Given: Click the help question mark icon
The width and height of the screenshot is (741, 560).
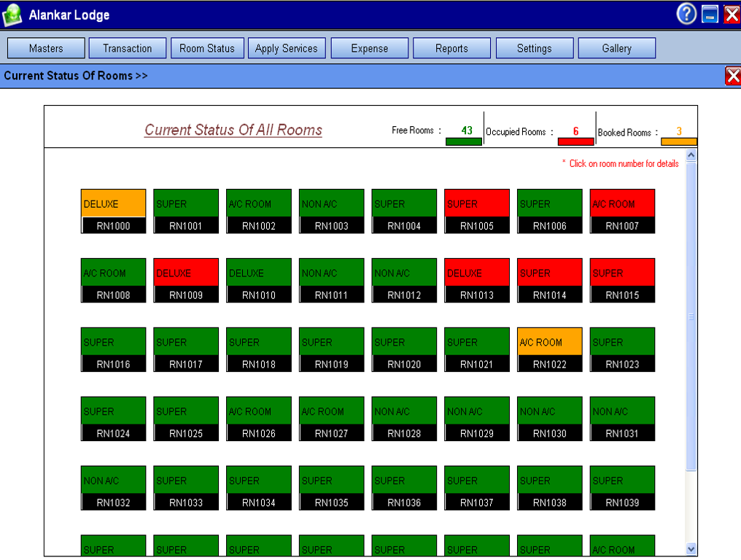Looking at the screenshot, I should click(x=686, y=14).
